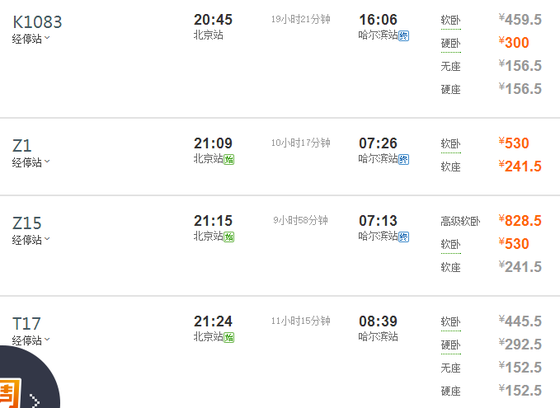Select Z15 高级软卧 ticket priced ¥828.5
The height and width of the screenshot is (408, 560).
(520, 221)
